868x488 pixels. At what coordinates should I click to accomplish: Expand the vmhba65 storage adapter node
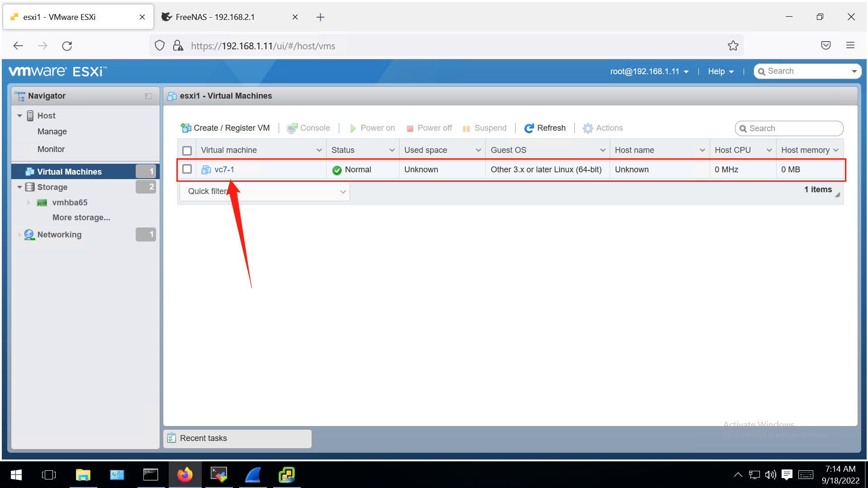click(x=28, y=203)
